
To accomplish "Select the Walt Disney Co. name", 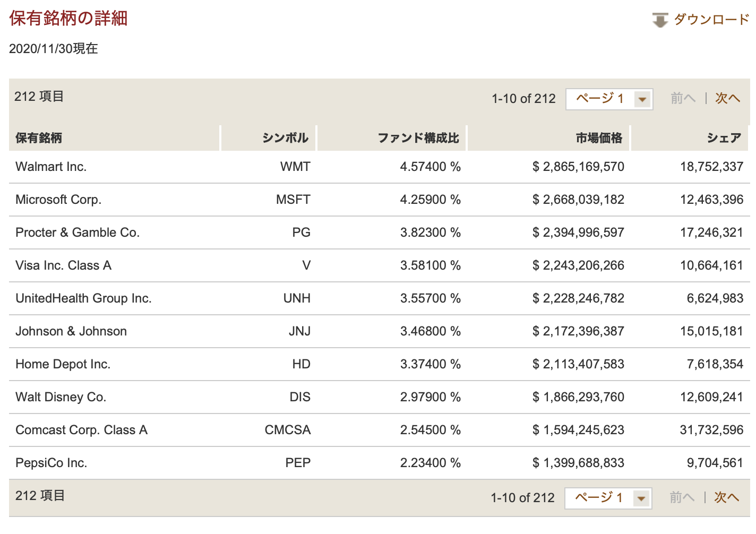I will click(x=61, y=397).
